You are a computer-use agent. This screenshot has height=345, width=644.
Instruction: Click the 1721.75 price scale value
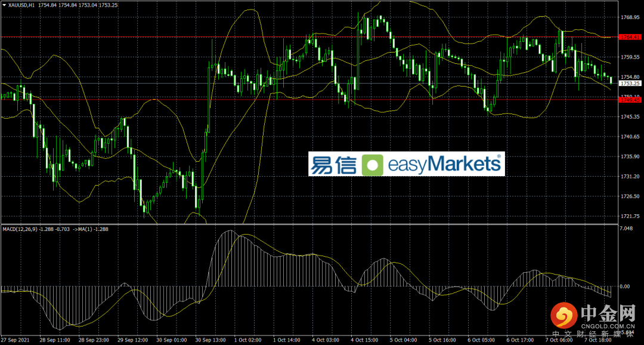click(x=631, y=215)
